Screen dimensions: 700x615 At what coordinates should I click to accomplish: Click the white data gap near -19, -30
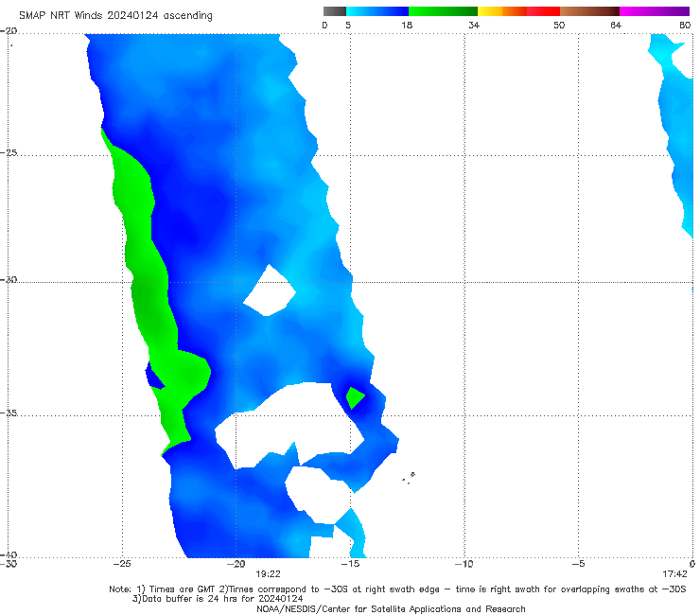[x=270, y=291]
